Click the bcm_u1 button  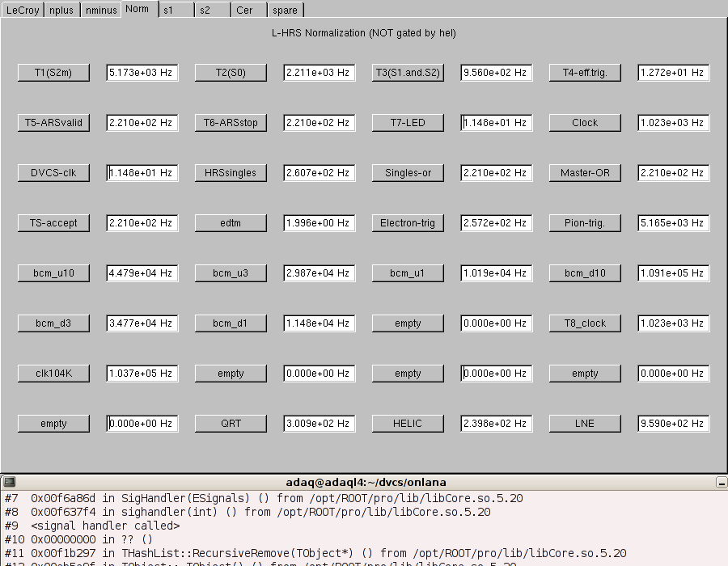[x=408, y=273]
